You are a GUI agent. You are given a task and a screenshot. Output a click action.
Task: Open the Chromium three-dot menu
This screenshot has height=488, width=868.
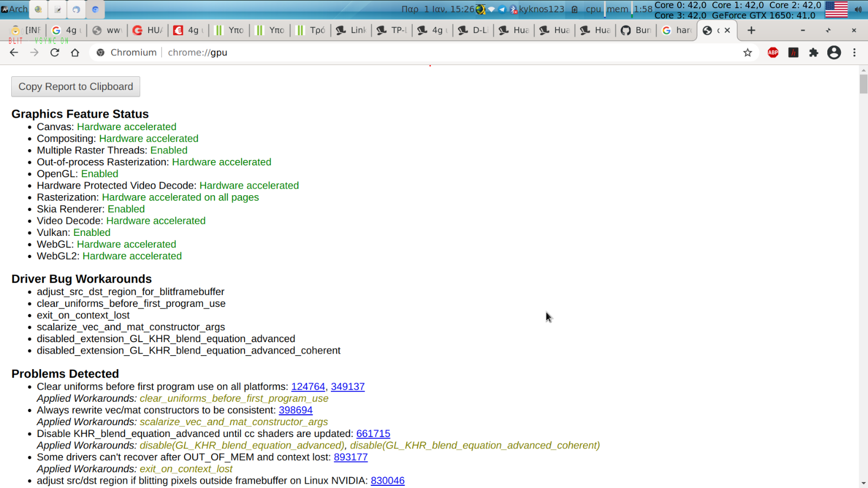point(854,53)
